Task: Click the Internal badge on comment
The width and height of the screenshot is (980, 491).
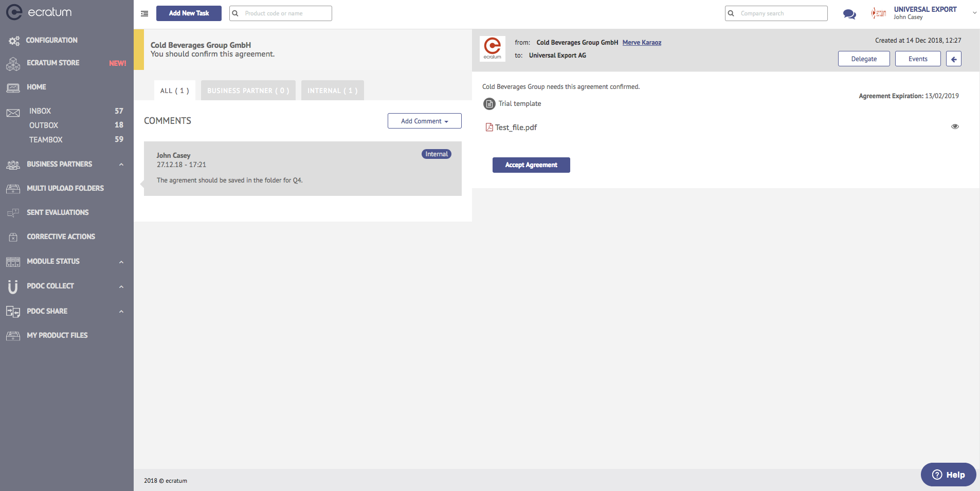Action: tap(437, 154)
